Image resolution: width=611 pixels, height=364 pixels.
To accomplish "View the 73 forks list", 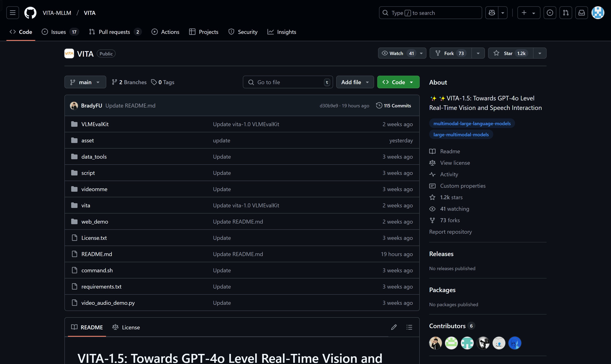I will coord(444,220).
